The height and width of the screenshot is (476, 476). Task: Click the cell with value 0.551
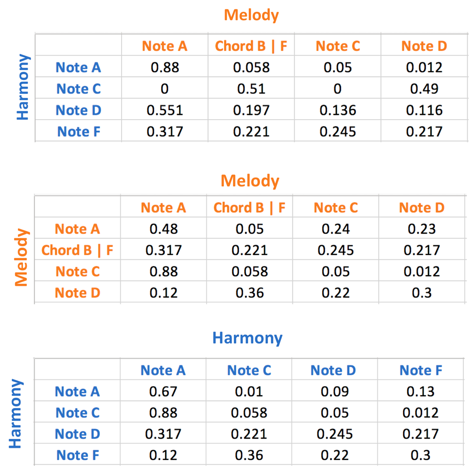[164, 110]
